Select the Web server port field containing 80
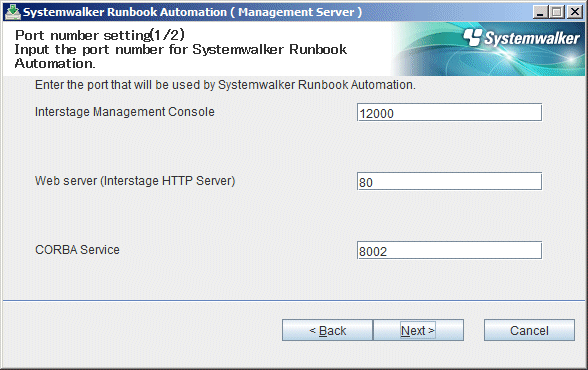588x370 pixels. [449, 181]
